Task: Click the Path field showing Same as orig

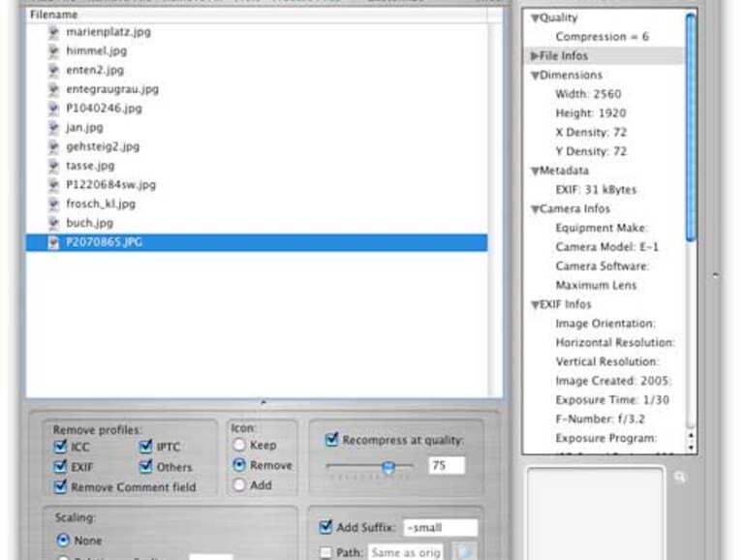Action: pyautogui.click(x=406, y=552)
